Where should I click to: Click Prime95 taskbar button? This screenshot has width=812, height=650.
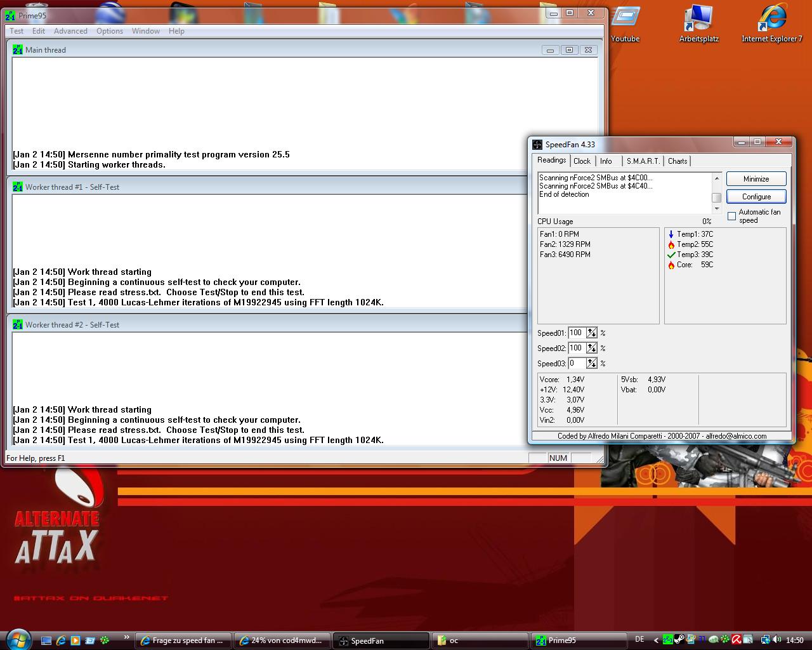click(579, 640)
